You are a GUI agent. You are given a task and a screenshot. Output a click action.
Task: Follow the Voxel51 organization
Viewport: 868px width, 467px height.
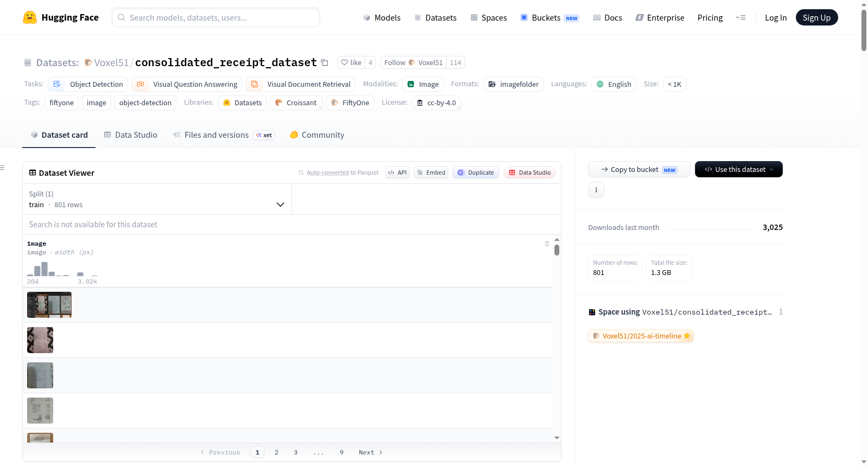tap(413, 62)
